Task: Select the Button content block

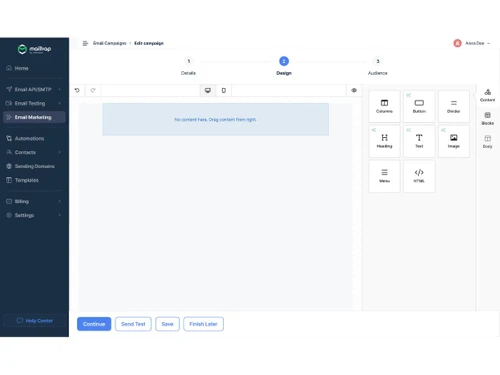Action: coord(419,106)
